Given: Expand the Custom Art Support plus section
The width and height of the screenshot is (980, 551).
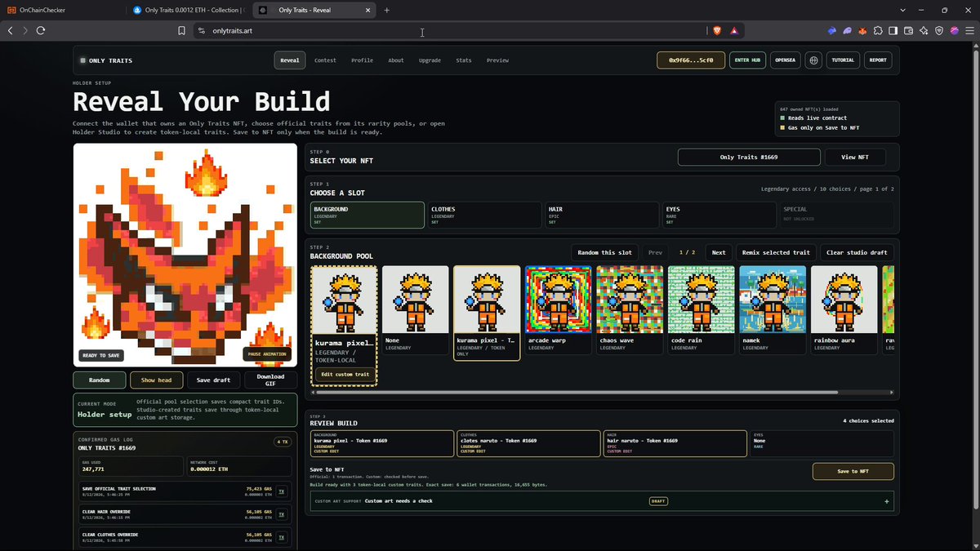Looking at the screenshot, I should tap(886, 501).
